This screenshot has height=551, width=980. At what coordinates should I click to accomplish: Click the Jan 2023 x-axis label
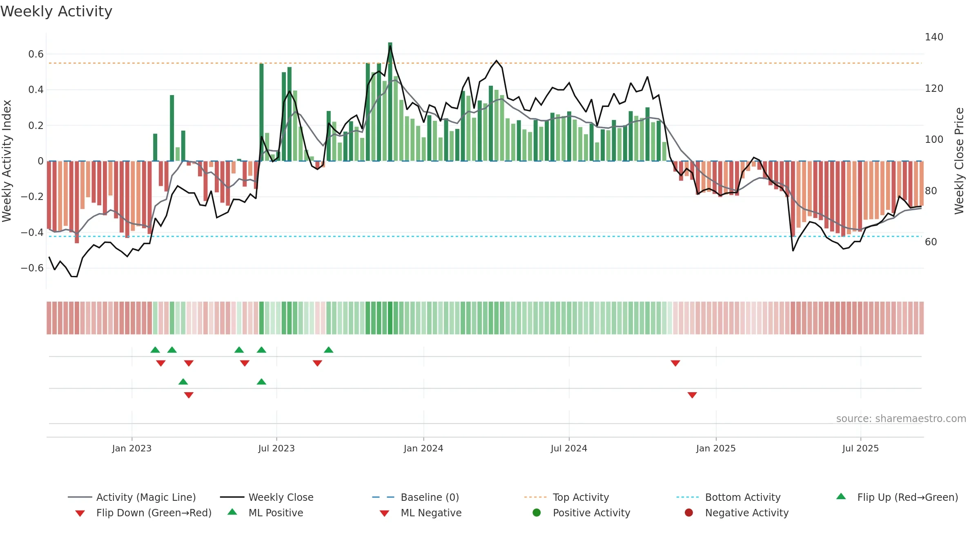pos(132,448)
